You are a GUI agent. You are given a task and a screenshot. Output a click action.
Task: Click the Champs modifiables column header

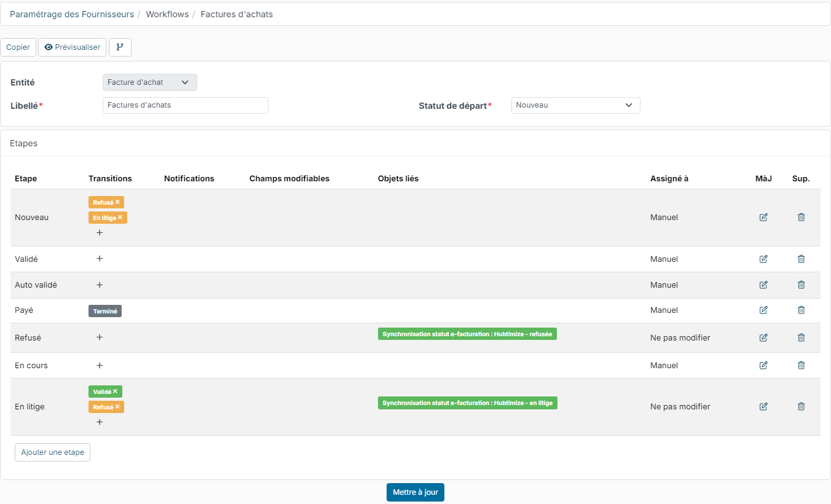(289, 179)
